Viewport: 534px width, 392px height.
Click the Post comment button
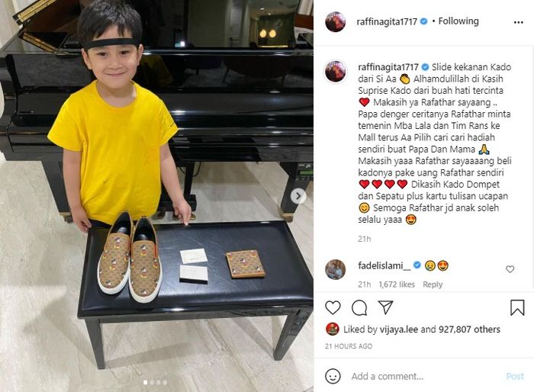click(515, 376)
